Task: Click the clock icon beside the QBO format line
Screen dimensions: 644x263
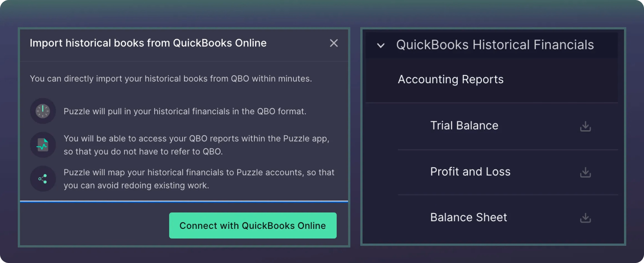Action: point(43,111)
